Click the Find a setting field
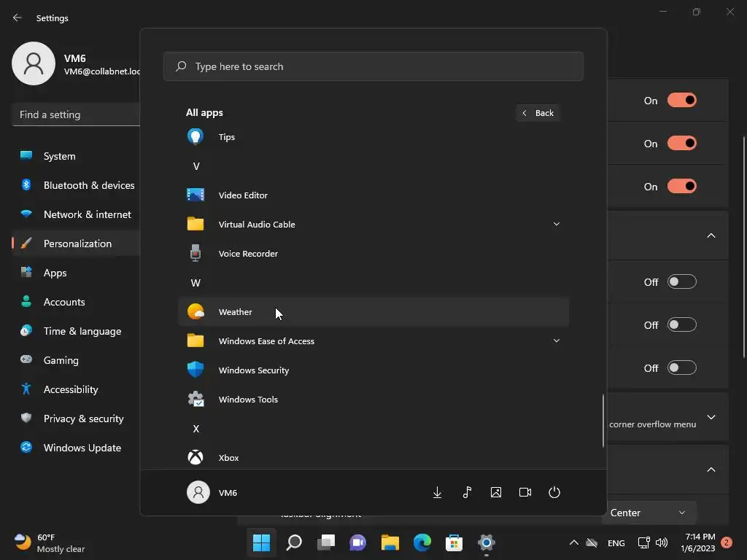The image size is (747, 560). 76,114
